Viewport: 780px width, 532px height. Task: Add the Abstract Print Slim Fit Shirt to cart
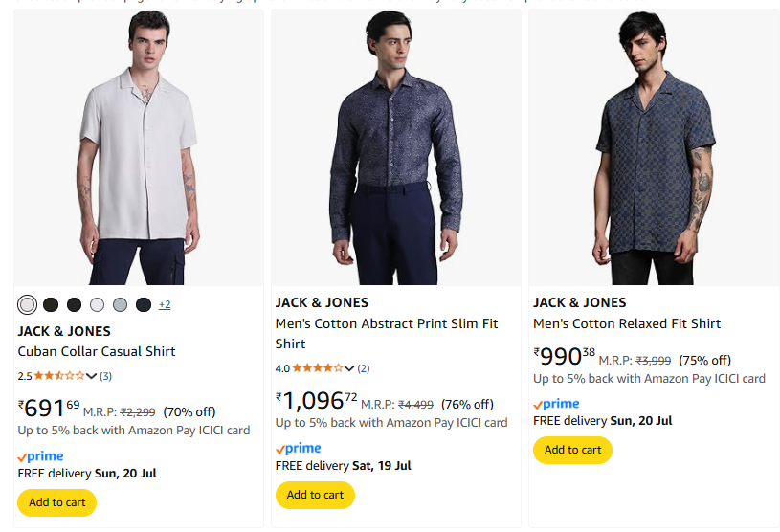coord(315,495)
